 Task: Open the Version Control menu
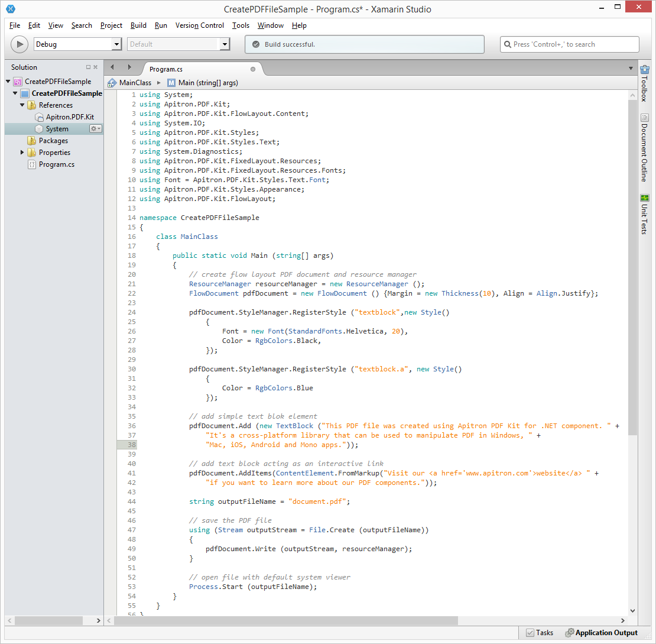coord(200,25)
